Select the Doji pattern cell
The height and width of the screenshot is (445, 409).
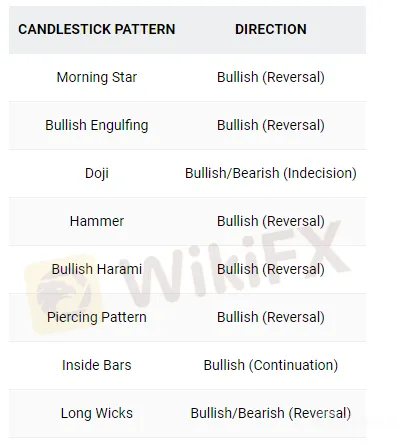pyautogui.click(x=97, y=173)
